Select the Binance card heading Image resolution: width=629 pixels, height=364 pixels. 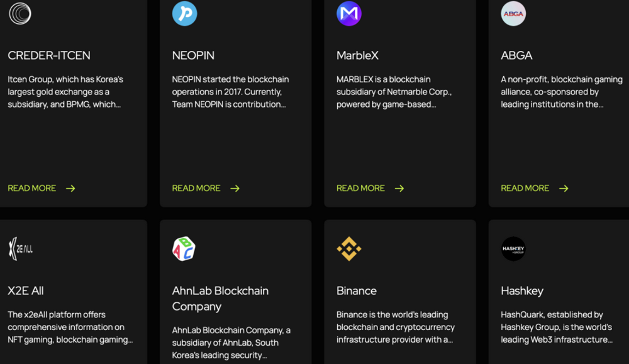tap(357, 290)
